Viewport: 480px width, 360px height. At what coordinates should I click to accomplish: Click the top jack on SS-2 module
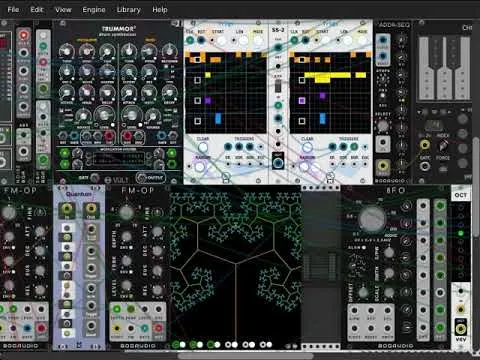[x=278, y=47]
